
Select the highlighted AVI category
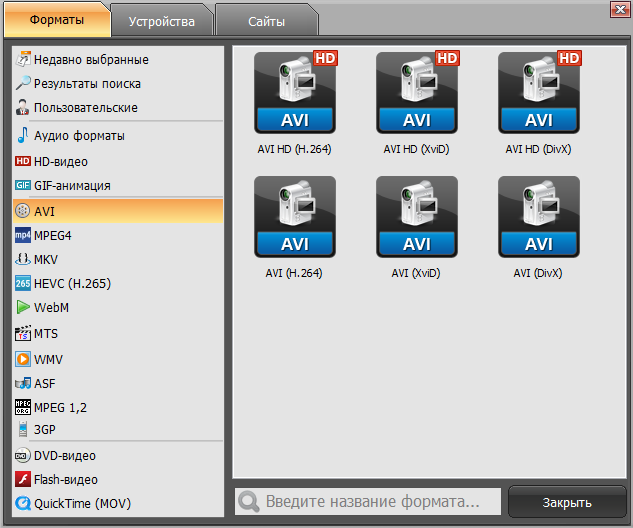(x=118, y=211)
